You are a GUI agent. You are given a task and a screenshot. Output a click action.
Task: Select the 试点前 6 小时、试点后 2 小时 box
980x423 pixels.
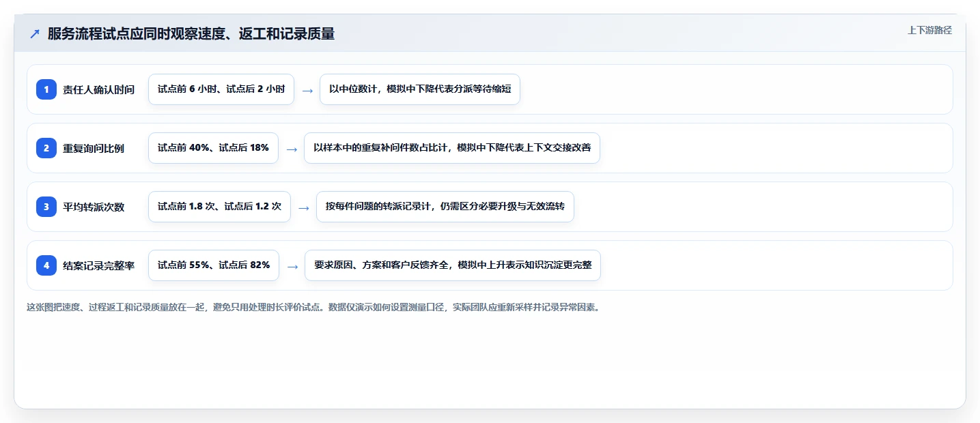(x=221, y=89)
